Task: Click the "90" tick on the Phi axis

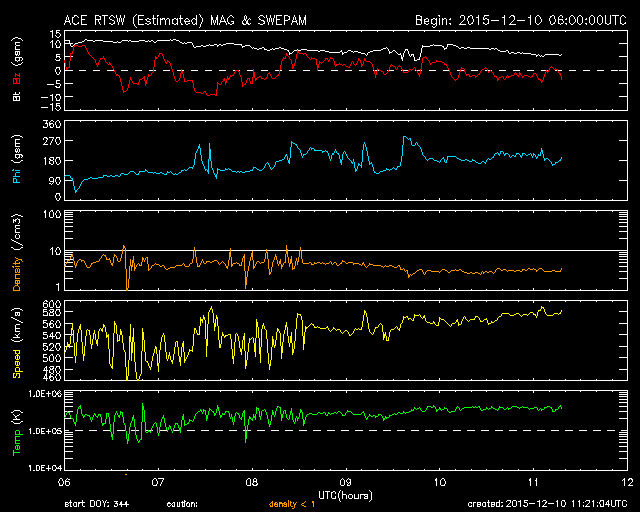Action: pyautogui.click(x=55, y=181)
